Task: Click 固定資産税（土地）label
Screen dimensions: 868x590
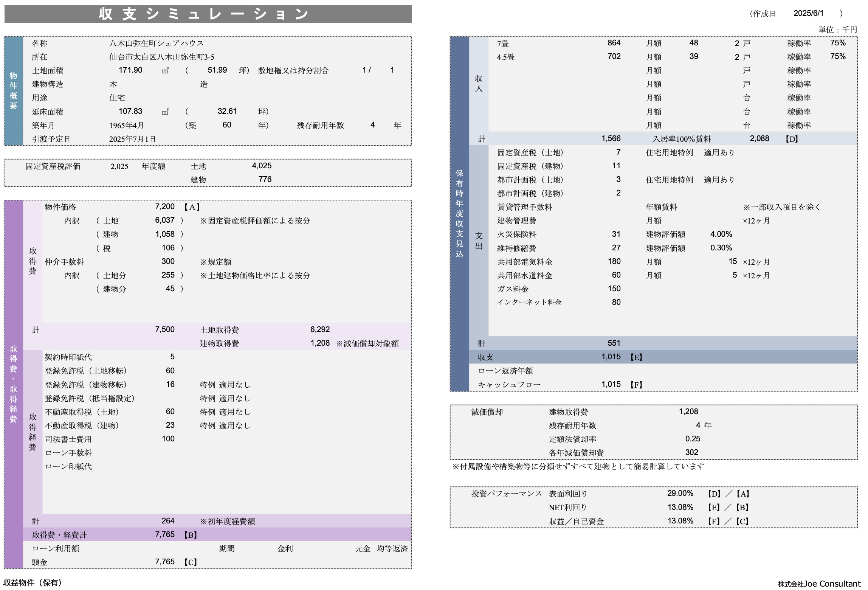Action: coord(530,152)
